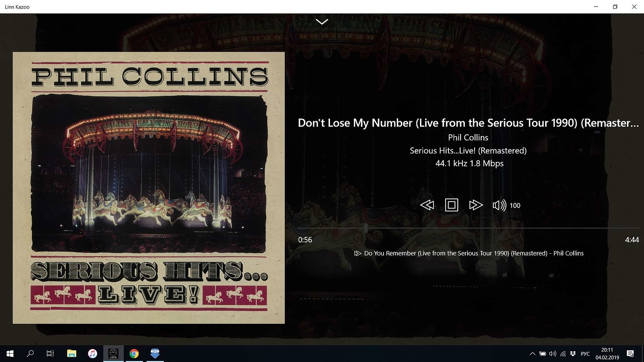This screenshot has height=362, width=644.
Task: Select upcoming track Do You Remember
Action: (469, 253)
